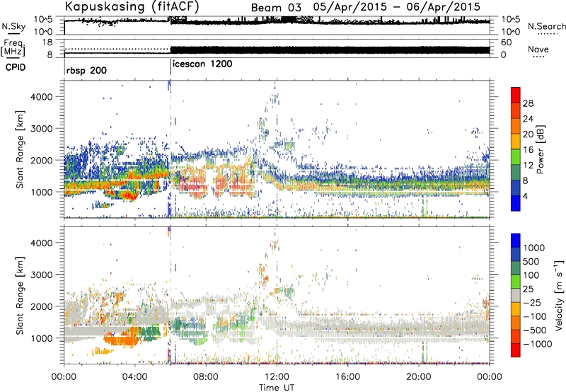Click the "rbsp 200" control program label
Image resolution: width=566 pixels, height=392 pixels.
[86, 70]
